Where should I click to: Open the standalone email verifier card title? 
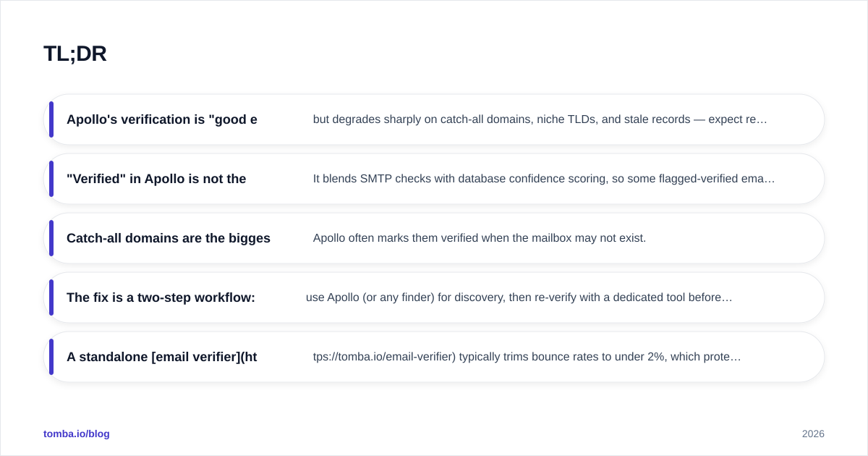(162, 357)
